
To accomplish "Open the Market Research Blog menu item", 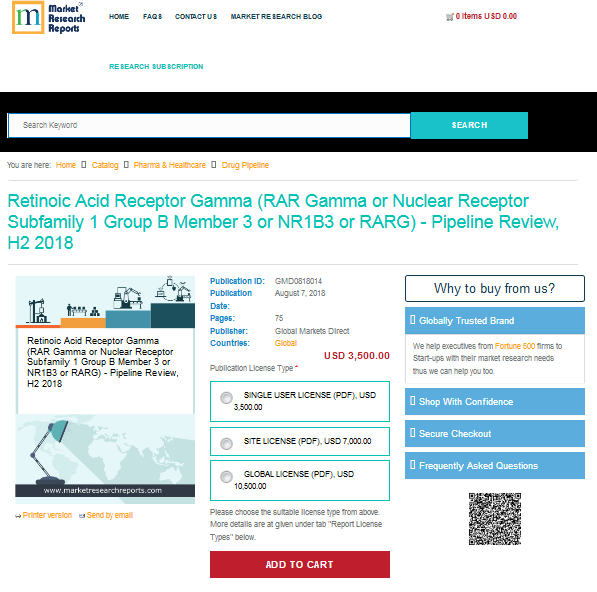I will [276, 17].
